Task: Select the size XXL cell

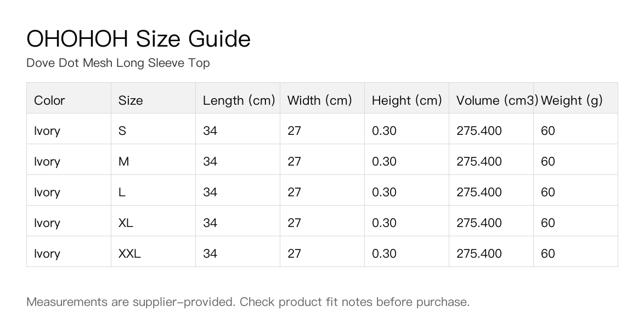Action: coord(153,252)
